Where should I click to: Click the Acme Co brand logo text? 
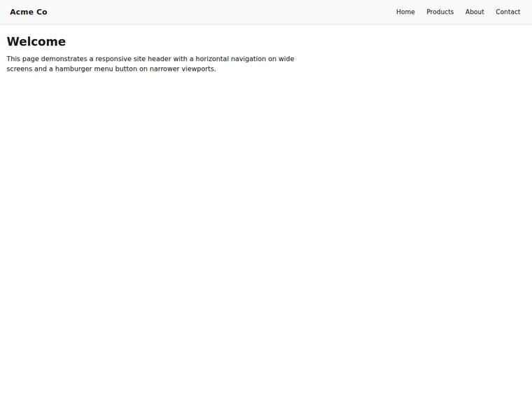(29, 12)
